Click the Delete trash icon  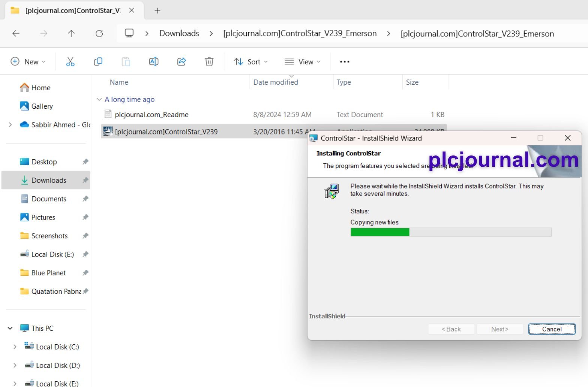tap(209, 62)
